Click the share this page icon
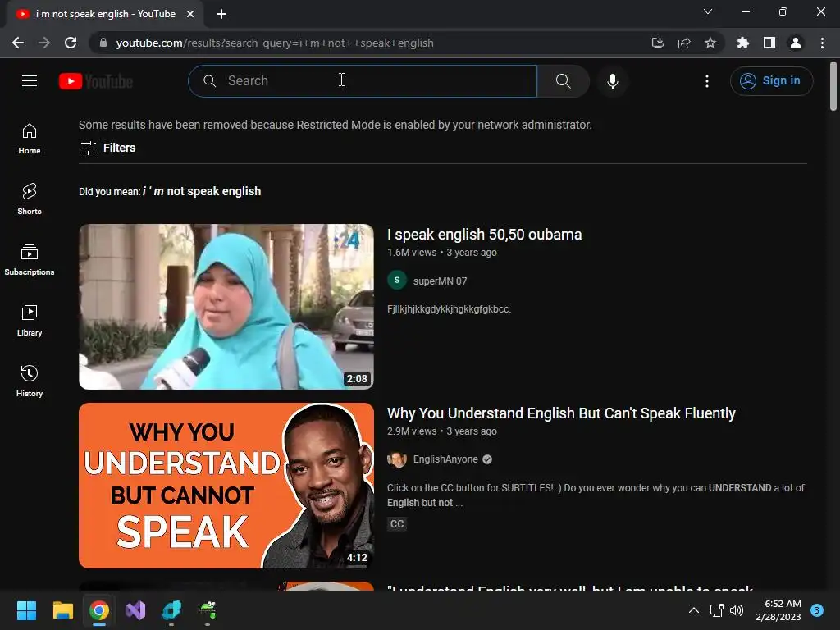This screenshot has width=840, height=630. click(683, 43)
